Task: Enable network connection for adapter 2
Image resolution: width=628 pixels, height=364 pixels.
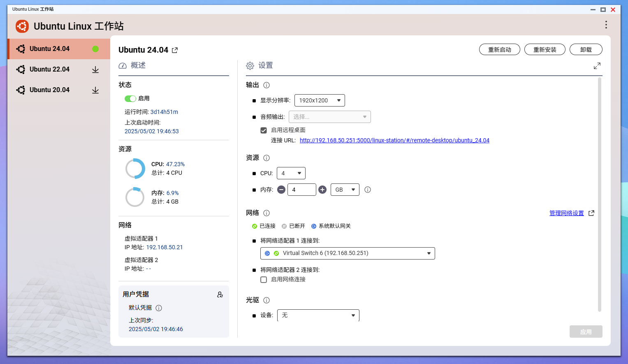Action: 264,280
